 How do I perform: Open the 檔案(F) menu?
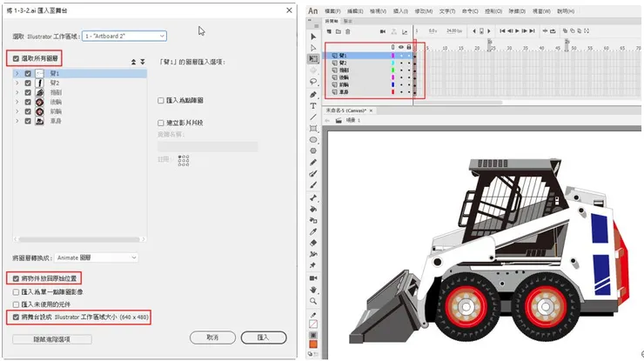(x=332, y=11)
